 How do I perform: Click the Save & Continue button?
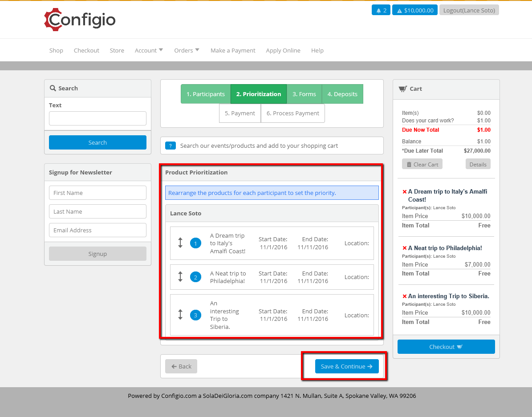[x=347, y=366]
